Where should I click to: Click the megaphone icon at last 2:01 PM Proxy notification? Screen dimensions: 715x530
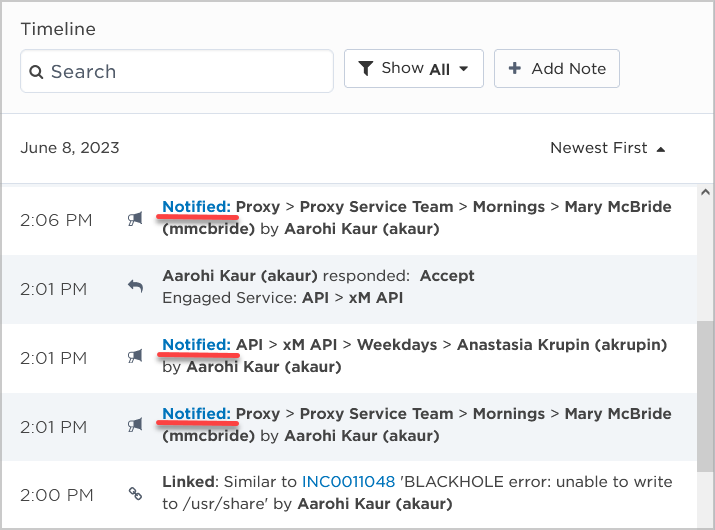coord(135,425)
